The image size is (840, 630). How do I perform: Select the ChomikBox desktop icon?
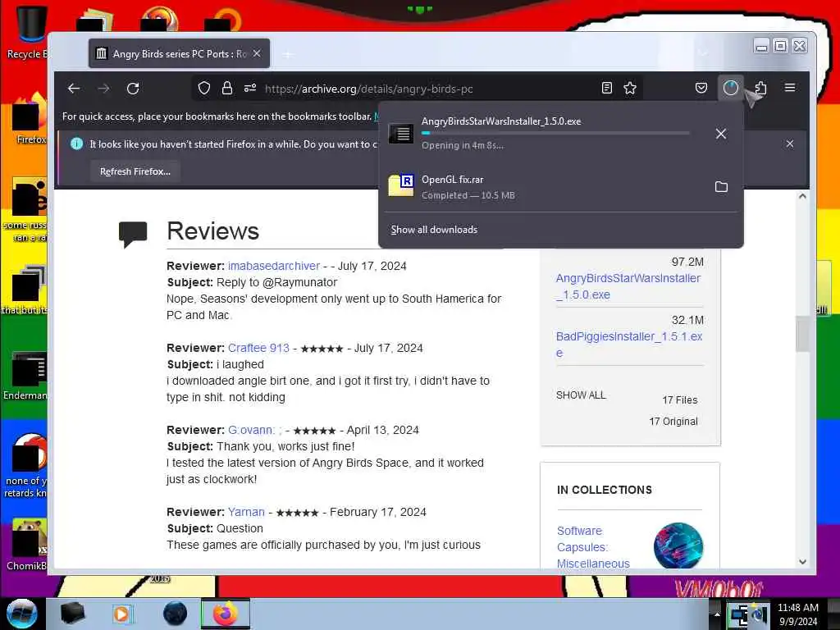(27, 544)
